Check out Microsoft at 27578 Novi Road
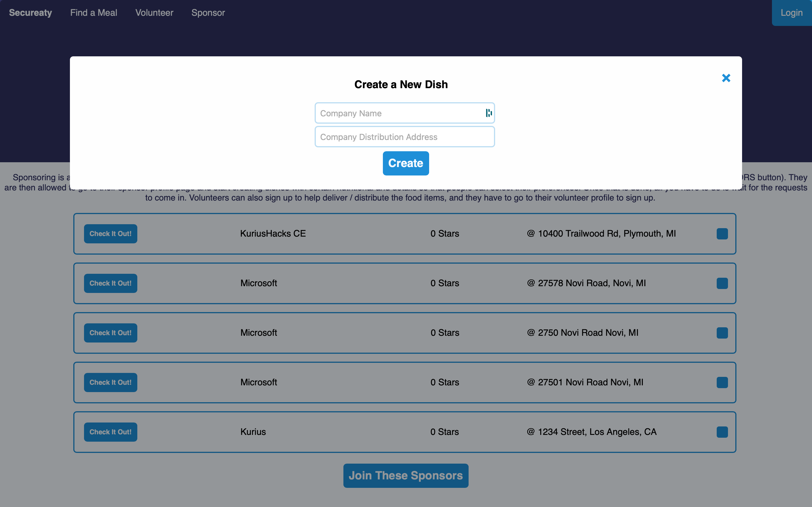812x507 pixels. (x=111, y=283)
